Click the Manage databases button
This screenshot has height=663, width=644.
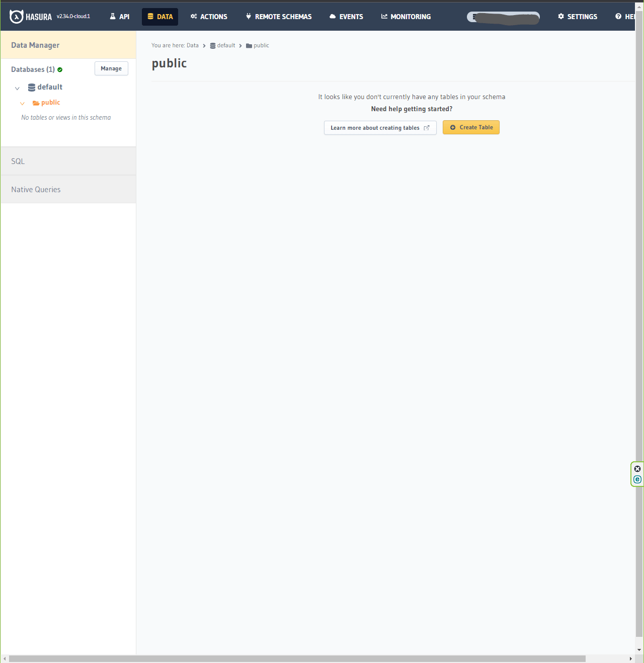(x=111, y=68)
